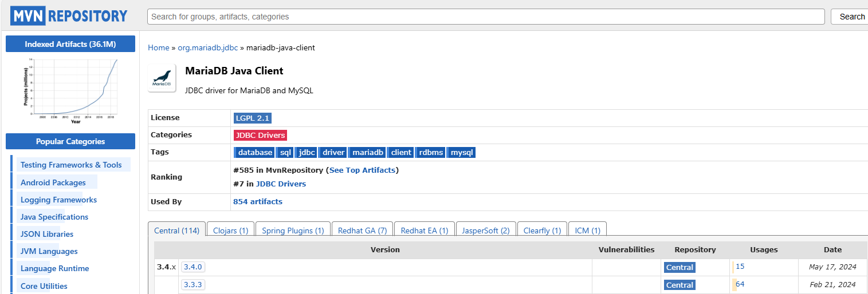This screenshot has width=868, height=294.
Task: Open Testing Frameworks & Tools category
Action: pos(71,165)
